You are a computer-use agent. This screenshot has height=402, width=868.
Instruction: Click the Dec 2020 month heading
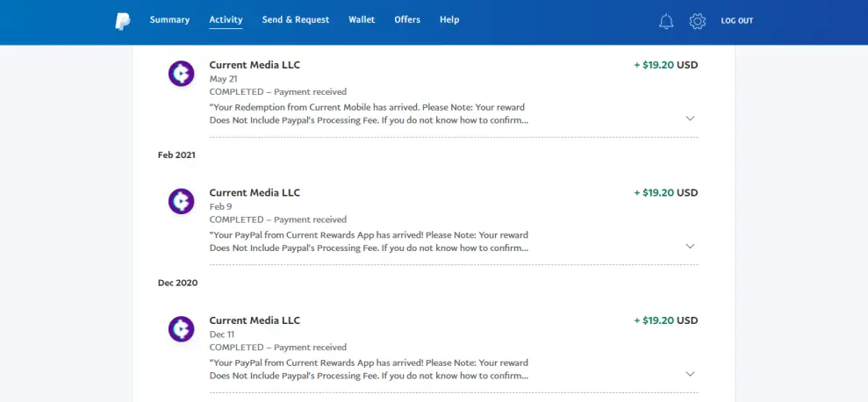point(177,283)
